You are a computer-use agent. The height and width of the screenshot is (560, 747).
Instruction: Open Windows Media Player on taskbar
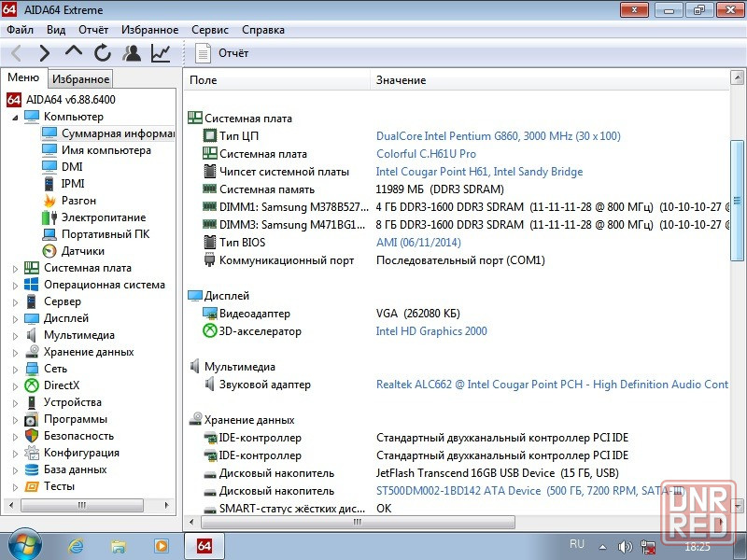click(161, 546)
